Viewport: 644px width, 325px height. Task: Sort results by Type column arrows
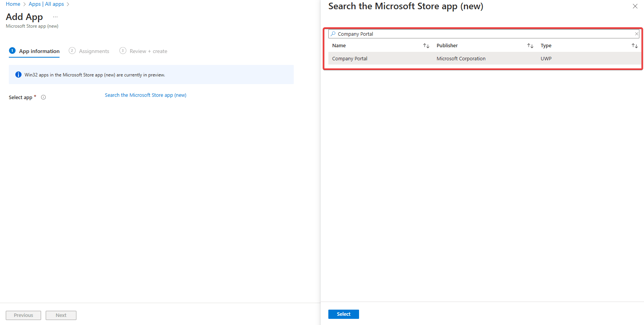tap(634, 46)
